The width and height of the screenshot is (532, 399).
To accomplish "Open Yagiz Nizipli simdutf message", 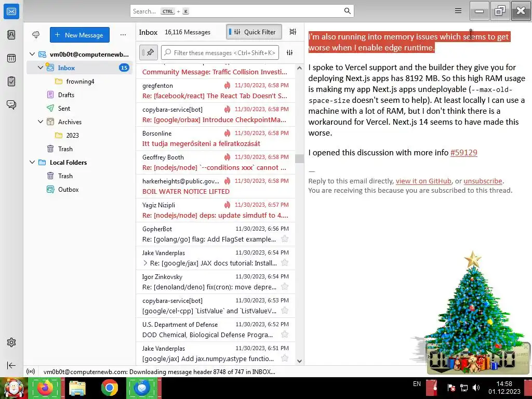I will (216, 210).
